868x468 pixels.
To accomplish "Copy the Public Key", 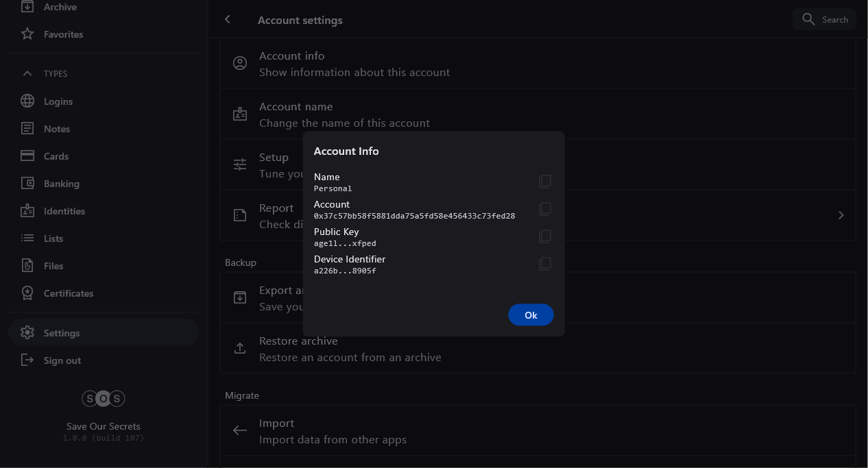I will click(x=545, y=236).
